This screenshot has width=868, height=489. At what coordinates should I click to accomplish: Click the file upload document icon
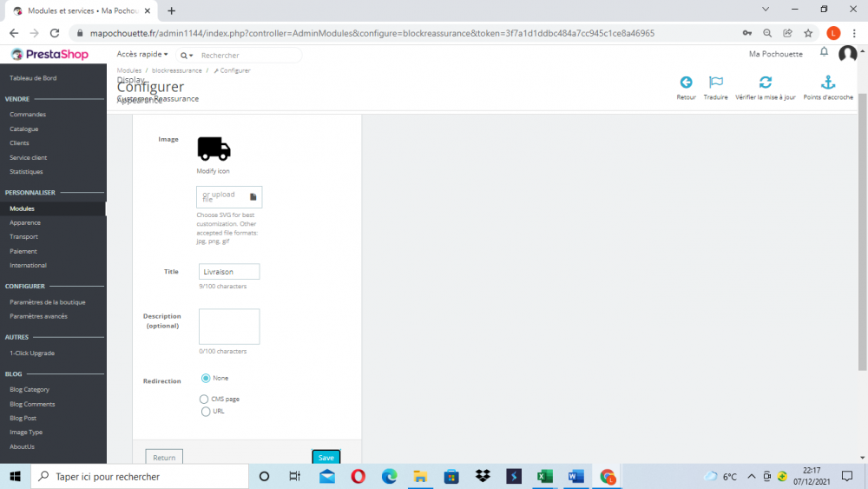point(253,196)
